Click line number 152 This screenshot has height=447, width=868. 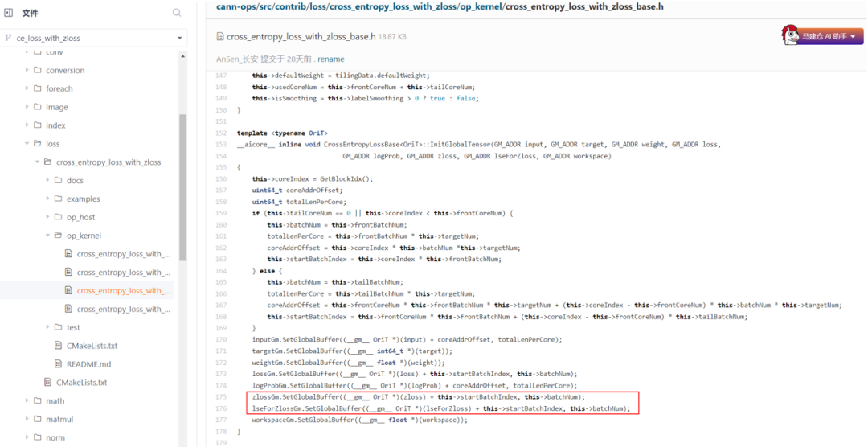(x=221, y=133)
